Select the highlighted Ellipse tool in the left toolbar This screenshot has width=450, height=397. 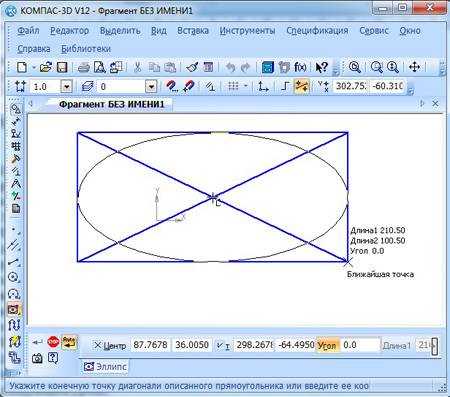(13, 309)
